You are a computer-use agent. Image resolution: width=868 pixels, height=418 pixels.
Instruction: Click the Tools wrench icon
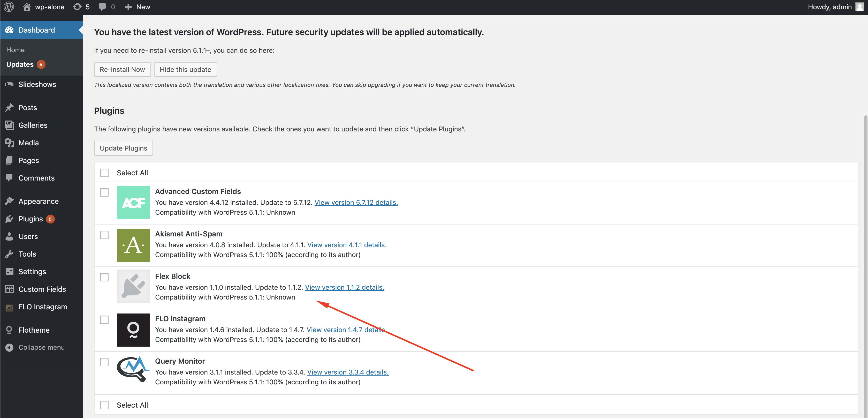tap(9, 254)
